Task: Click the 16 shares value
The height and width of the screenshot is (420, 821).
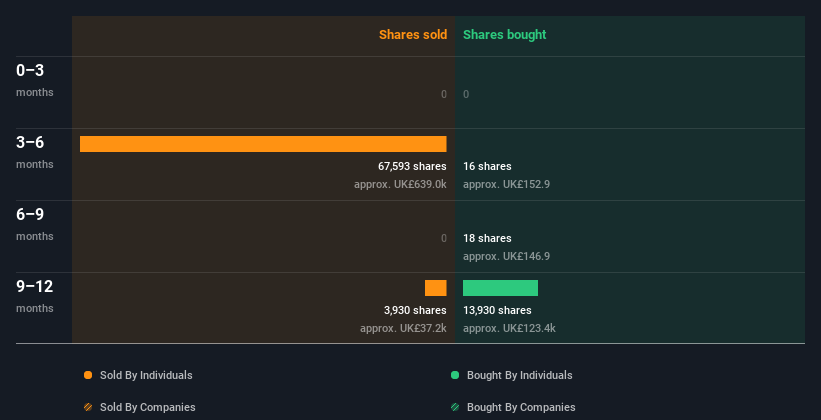Action: coord(487,166)
